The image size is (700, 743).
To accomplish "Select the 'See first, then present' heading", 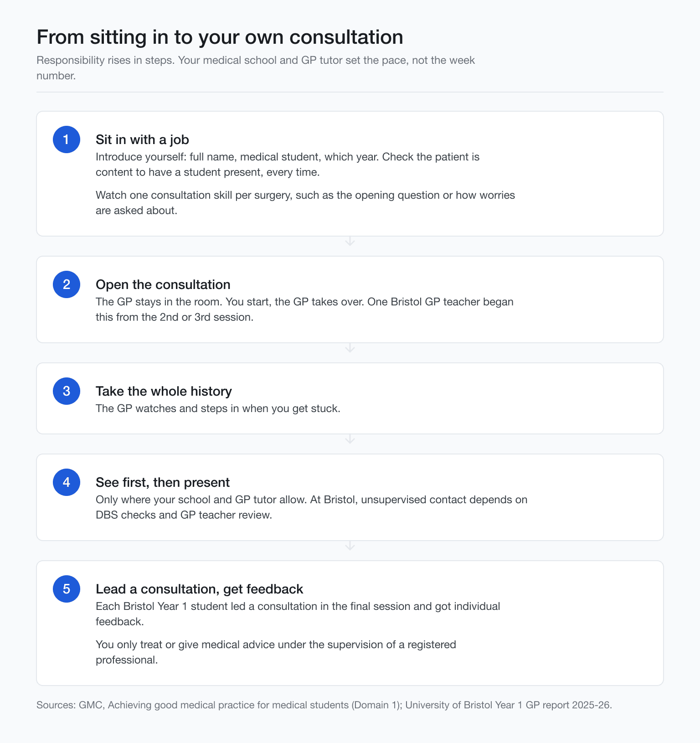I will (x=163, y=482).
